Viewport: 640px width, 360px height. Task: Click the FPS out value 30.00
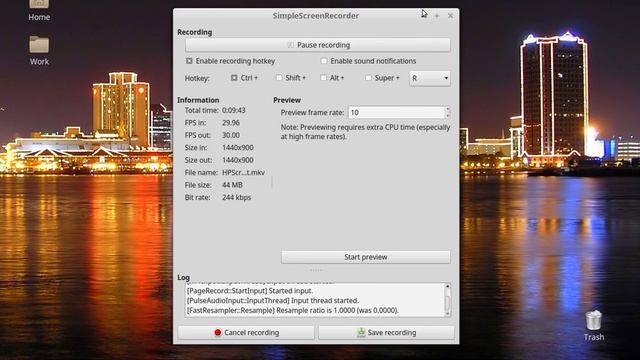pos(231,135)
